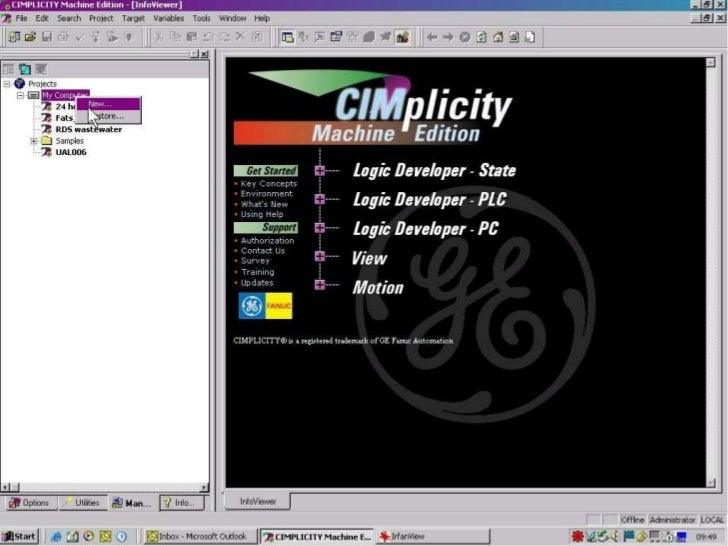The image size is (728, 546).
Task: Open the File menu
Action: 21,18
